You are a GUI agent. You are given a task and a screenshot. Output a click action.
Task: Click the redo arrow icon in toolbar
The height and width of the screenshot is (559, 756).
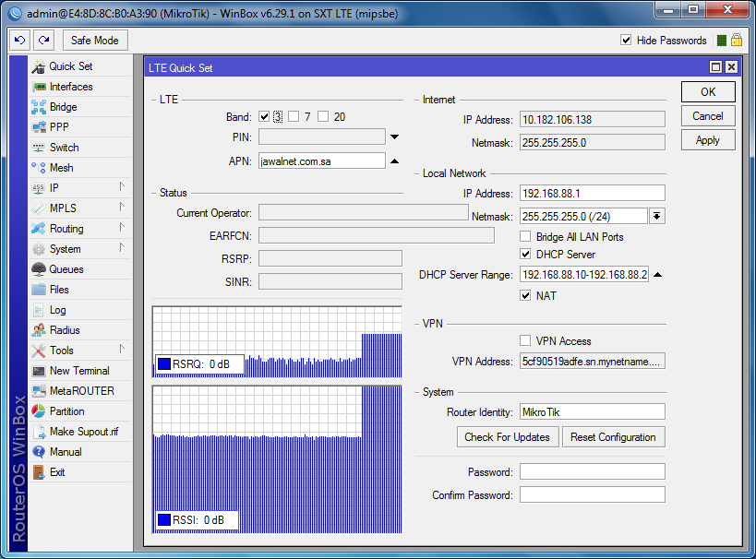tap(43, 41)
